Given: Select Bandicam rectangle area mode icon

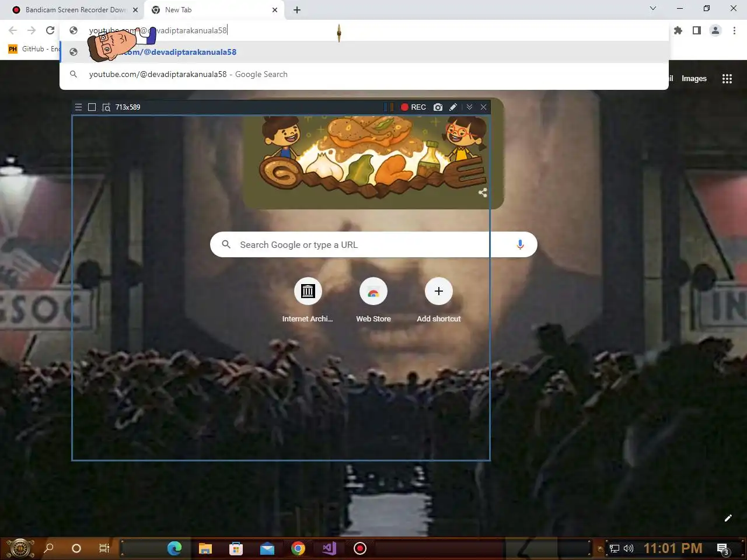Looking at the screenshot, I should click(92, 107).
